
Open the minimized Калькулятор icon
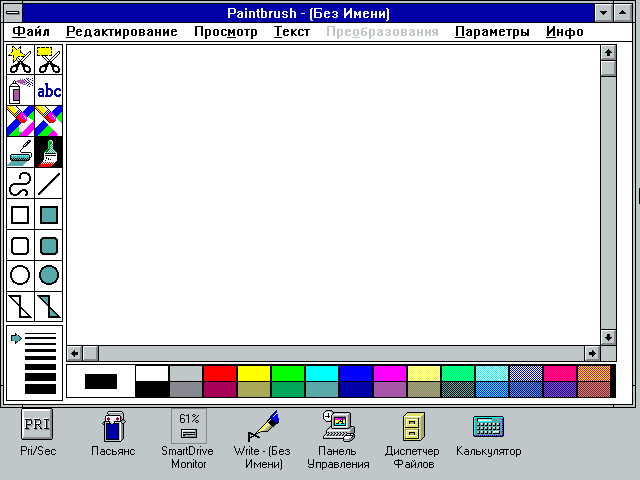click(488, 425)
